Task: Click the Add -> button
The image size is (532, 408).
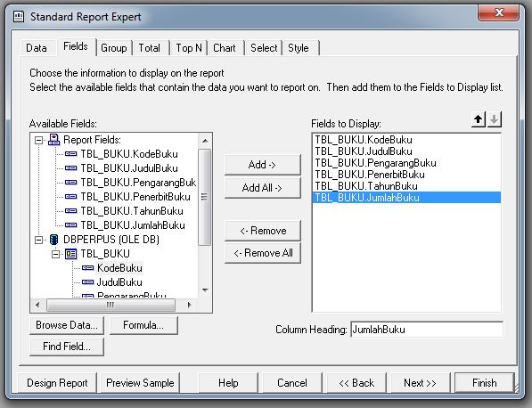Action: (x=263, y=165)
